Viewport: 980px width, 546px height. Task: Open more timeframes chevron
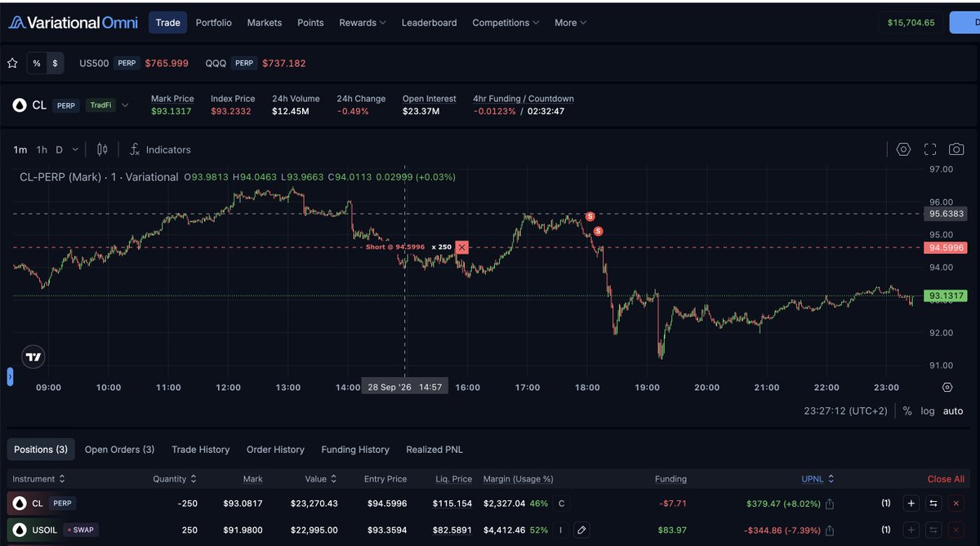click(x=76, y=149)
